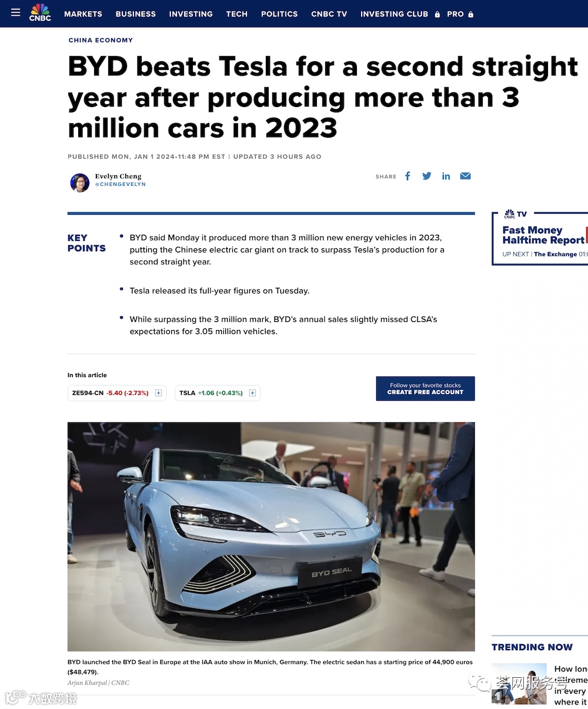Click the CNBC peacock logo

point(40,12)
